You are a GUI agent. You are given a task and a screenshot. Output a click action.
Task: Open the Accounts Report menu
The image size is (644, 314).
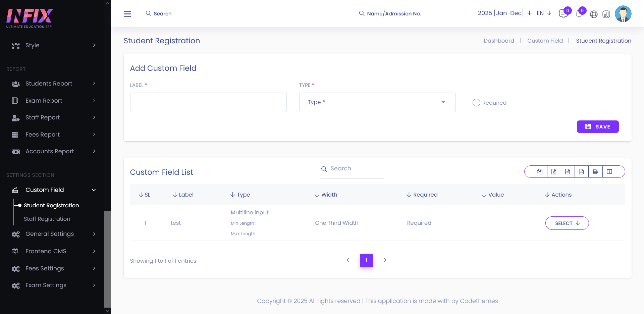click(54, 151)
